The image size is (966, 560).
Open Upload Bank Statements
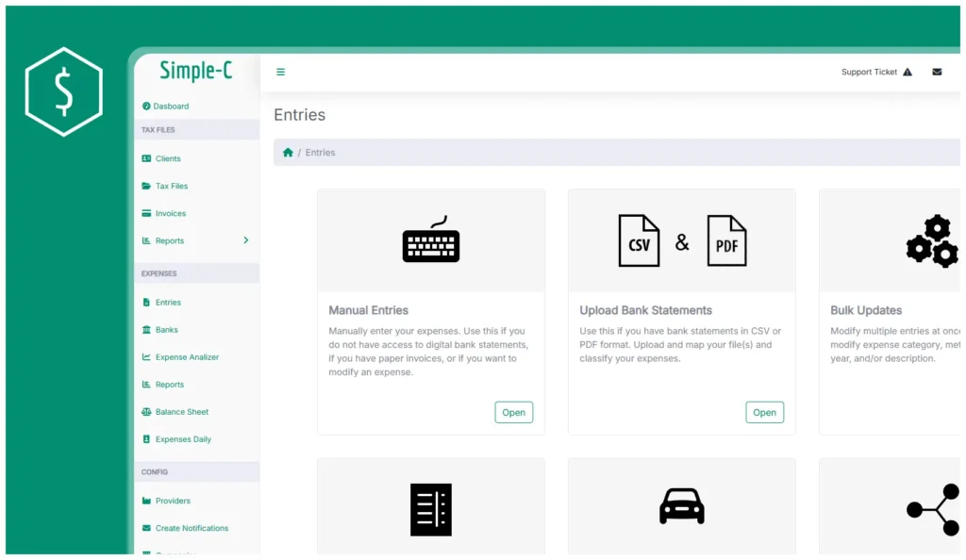coord(764,412)
